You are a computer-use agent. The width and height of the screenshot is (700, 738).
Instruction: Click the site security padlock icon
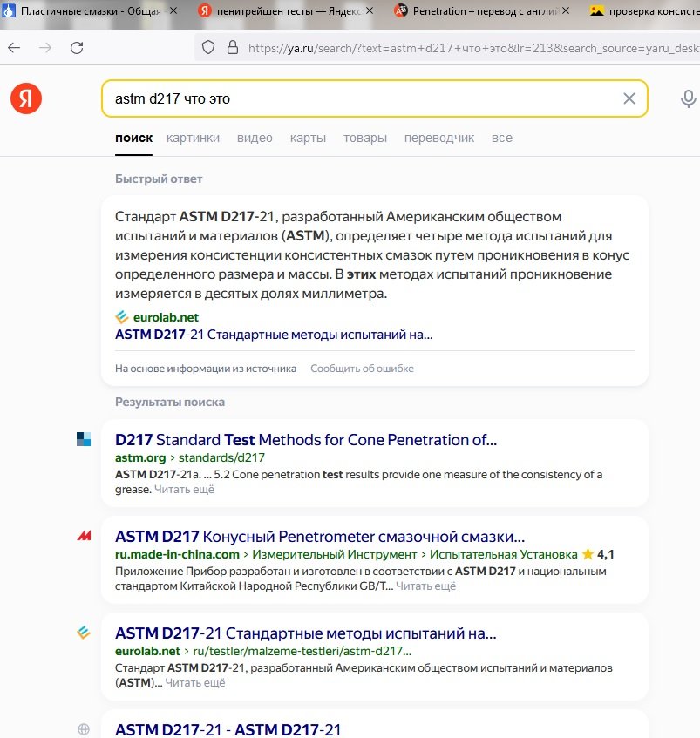click(x=233, y=48)
